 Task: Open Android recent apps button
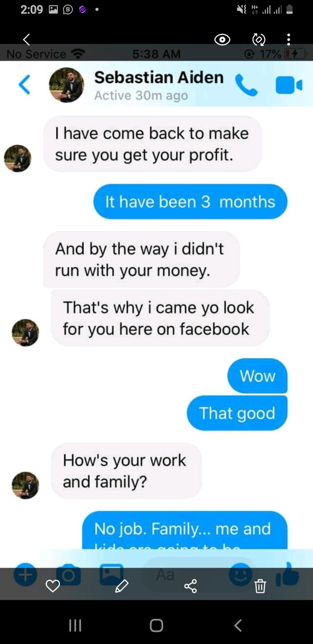[76, 625]
